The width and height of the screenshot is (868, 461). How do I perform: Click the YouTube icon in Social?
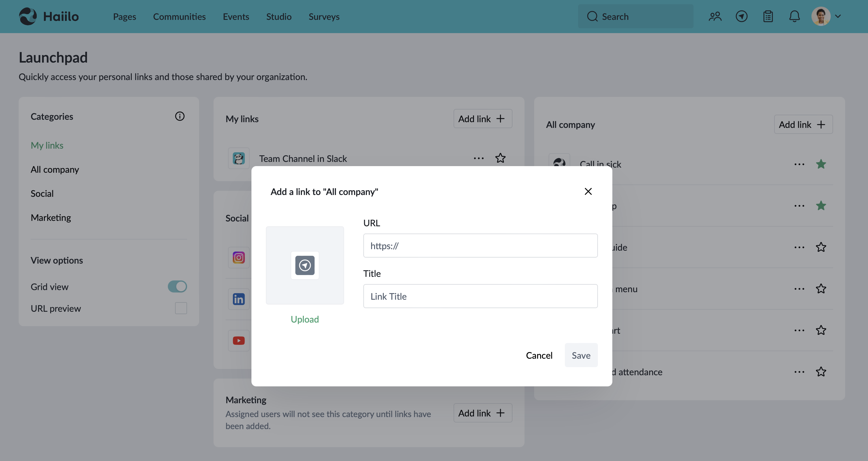point(239,340)
